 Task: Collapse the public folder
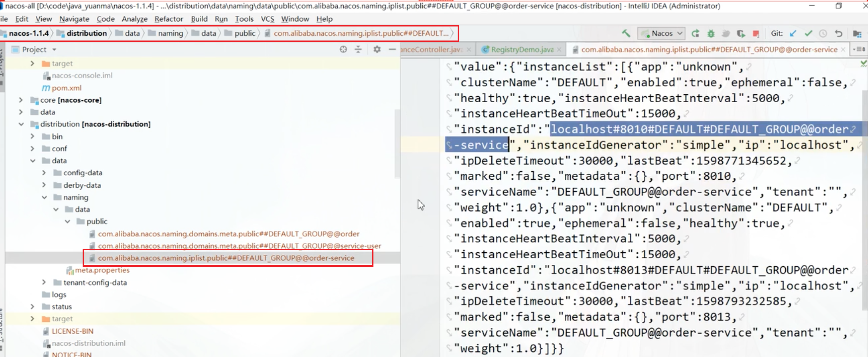click(x=67, y=221)
